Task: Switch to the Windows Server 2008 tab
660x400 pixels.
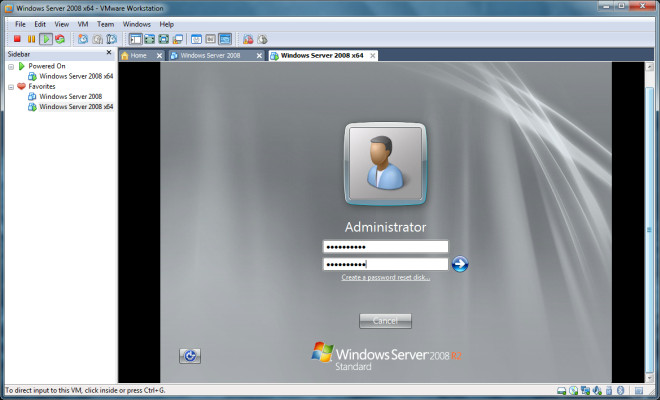Action: click(210, 55)
